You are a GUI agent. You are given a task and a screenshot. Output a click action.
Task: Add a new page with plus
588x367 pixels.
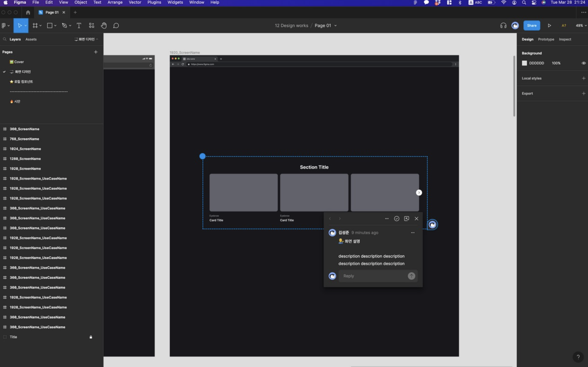pyautogui.click(x=95, y=52)
